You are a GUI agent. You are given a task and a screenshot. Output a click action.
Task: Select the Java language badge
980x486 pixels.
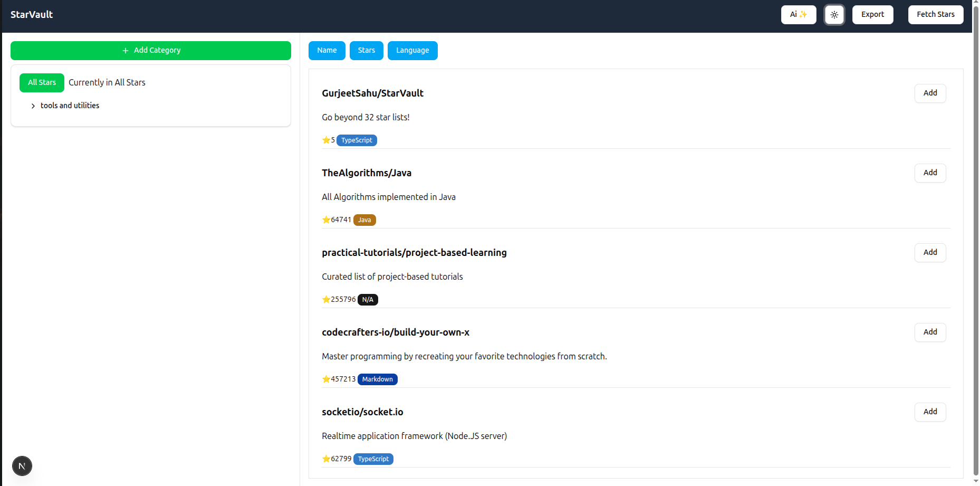pos(364,220)
